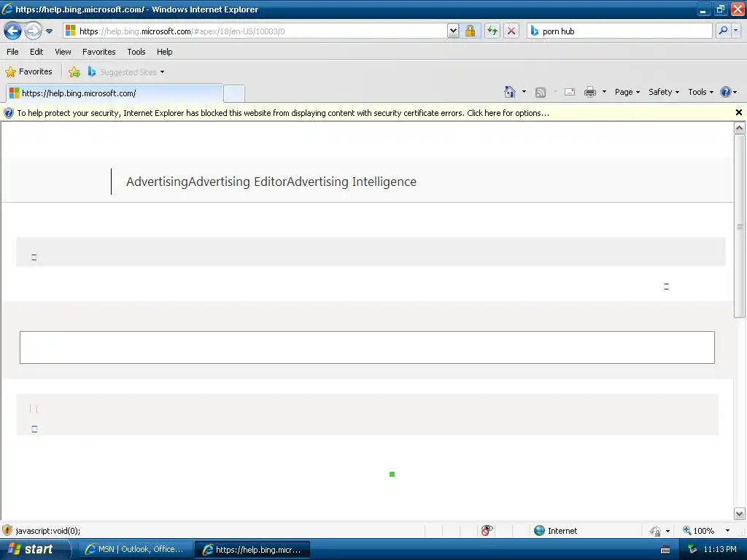This screenshot has width=747, height=560.
Task: Click the Home icon in the command bar
Action: pos(510,92)
